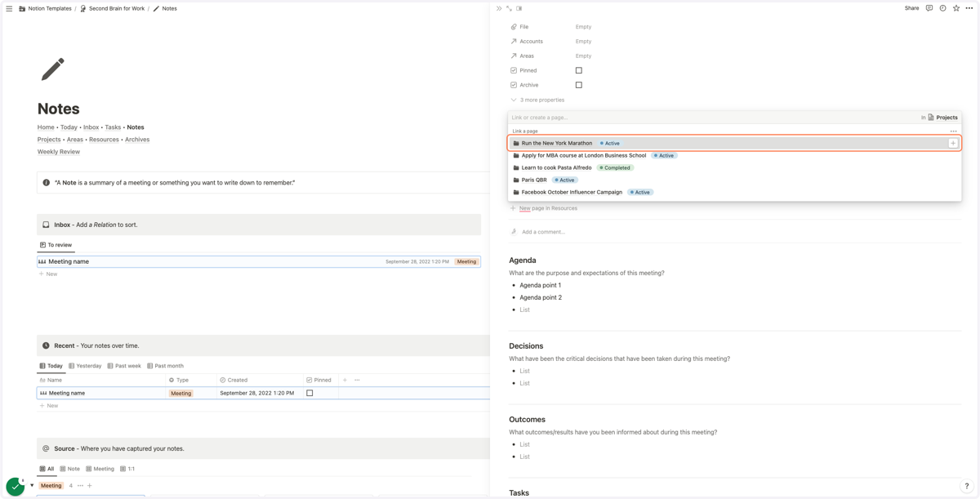Click the Share button
This screenshot has width=980, height=499.
tap(911, 8)
